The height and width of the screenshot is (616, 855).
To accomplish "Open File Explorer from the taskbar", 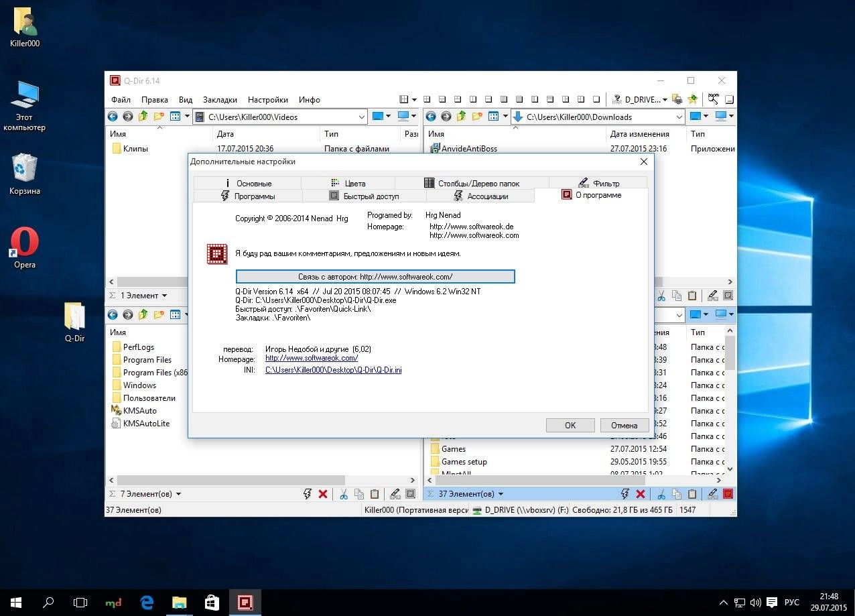I will [x=179, y=602].
